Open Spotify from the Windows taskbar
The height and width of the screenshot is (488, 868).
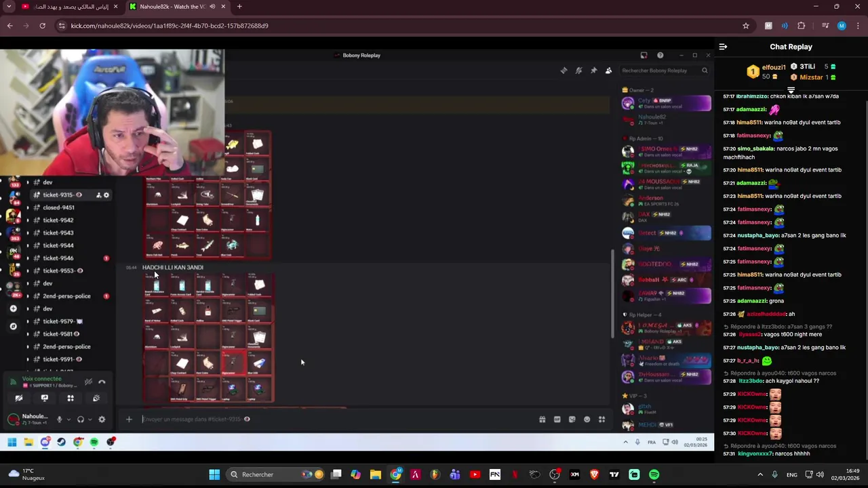click(654, 474)
